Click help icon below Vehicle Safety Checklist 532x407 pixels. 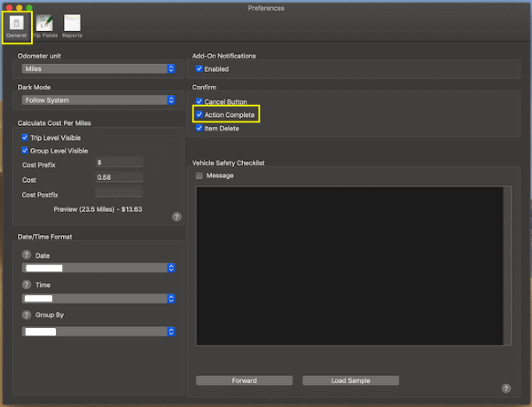506,388
